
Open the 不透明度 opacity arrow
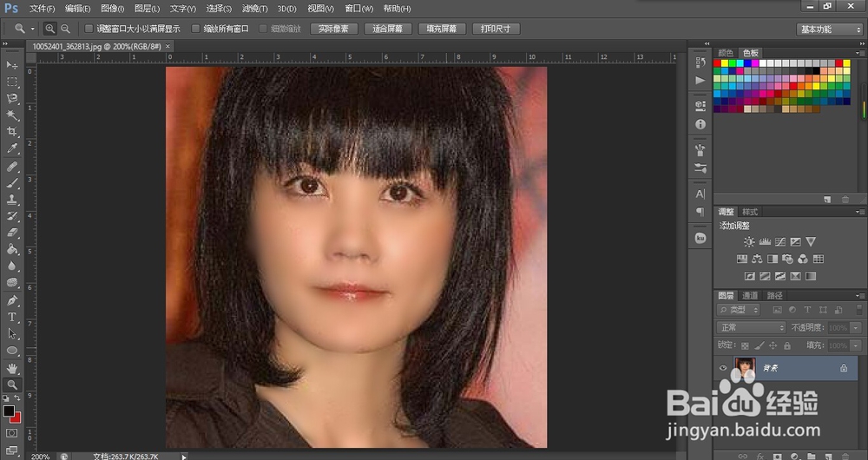[x=857, y=328]
